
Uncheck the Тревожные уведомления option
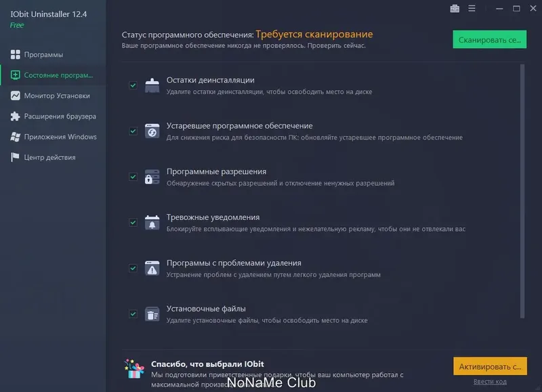click(131, 223)
